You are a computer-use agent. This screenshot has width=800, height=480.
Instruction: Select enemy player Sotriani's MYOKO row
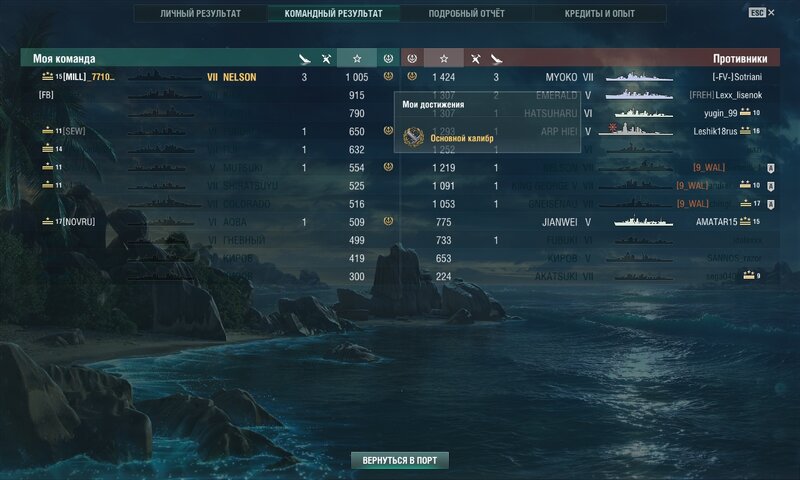point(590,77)
